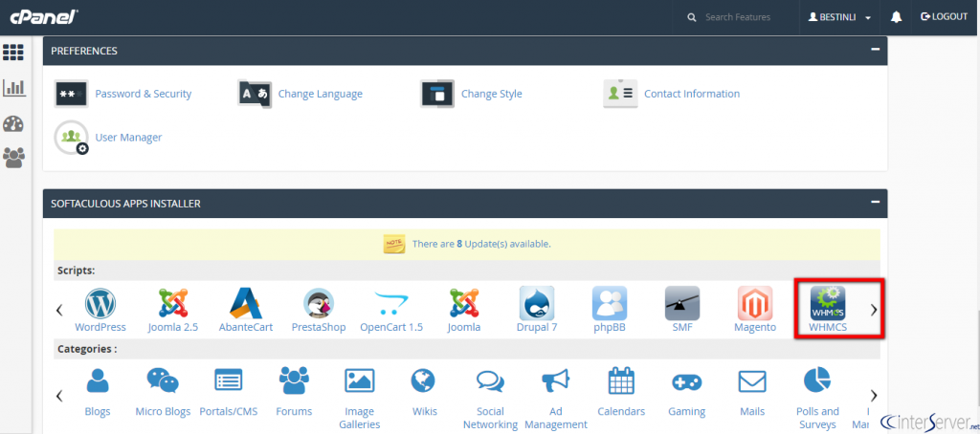Open the Calendars category icon

coord(621,380)
